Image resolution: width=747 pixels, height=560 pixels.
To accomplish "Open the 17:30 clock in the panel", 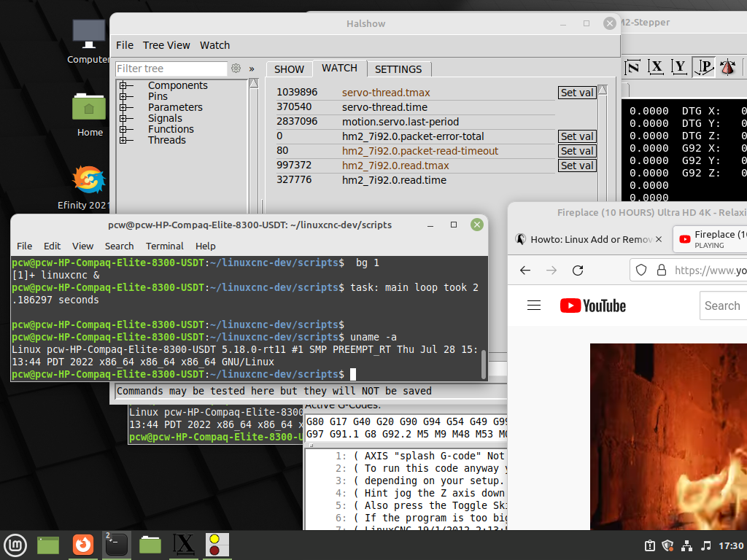I will [731, 545].
